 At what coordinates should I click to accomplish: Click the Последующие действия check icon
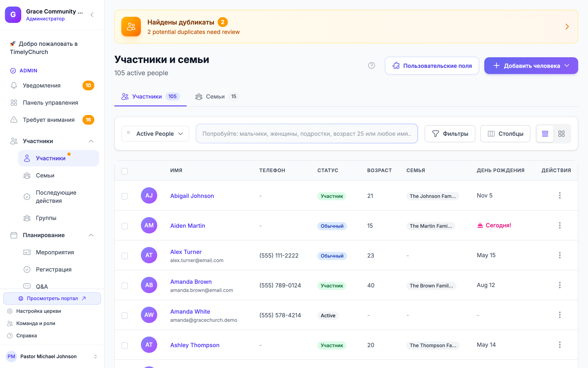click(x=27, y=197)
